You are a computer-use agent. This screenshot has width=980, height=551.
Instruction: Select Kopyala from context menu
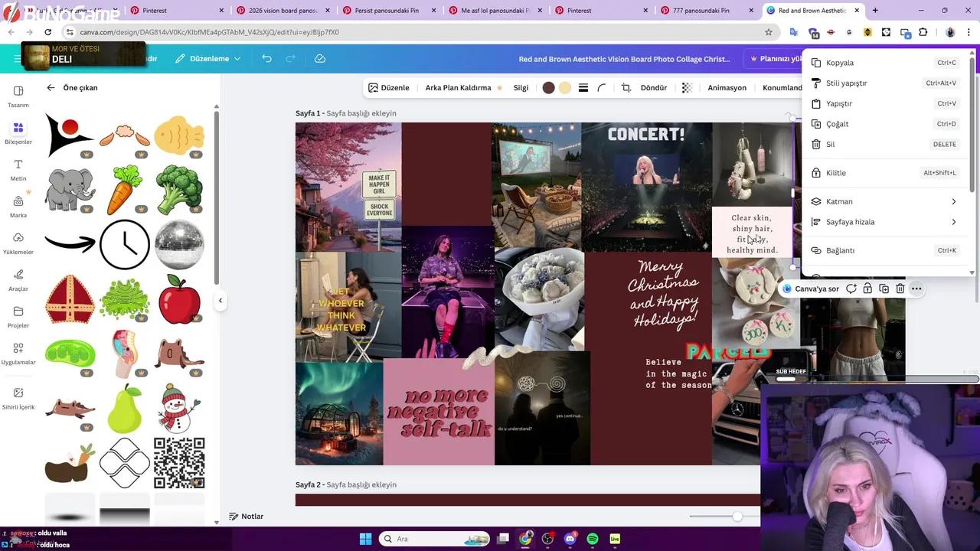tap(886, 63)
